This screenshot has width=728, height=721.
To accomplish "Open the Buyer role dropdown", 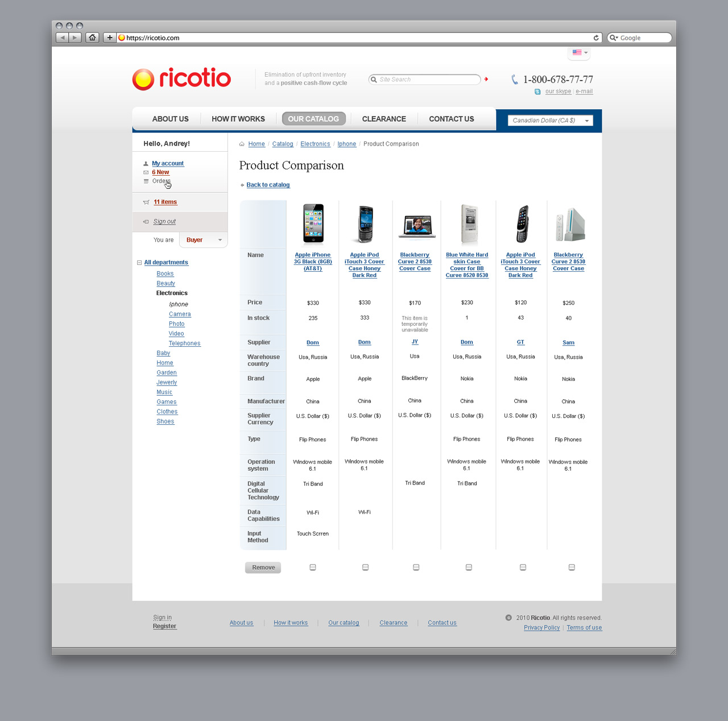I will click(x=203, y=240).
